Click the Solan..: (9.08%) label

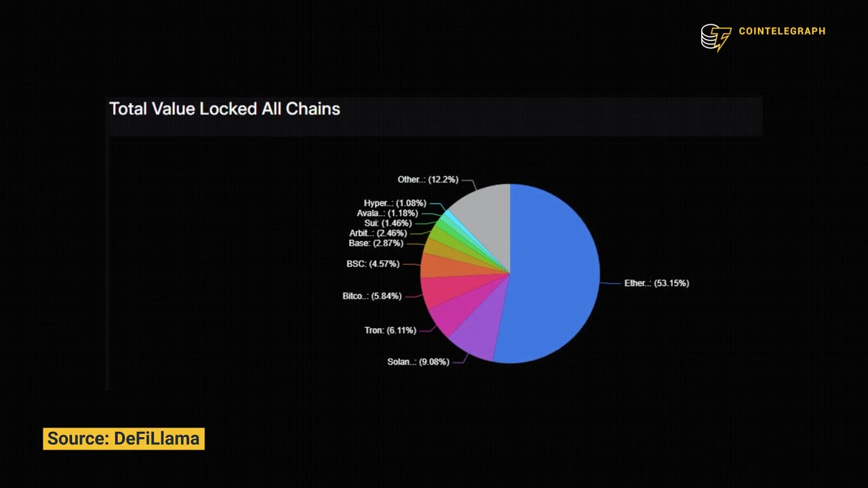pyautogui.click(x=418, y=362)
